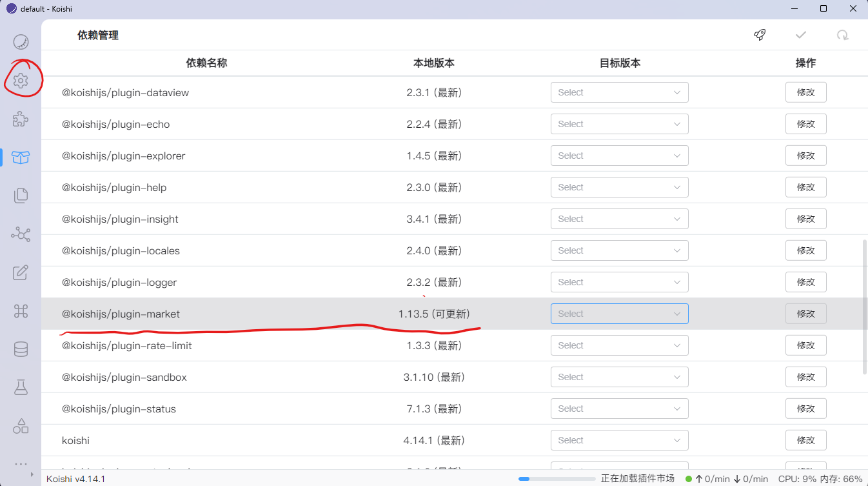Click the 操作 column header

(805, 63)
